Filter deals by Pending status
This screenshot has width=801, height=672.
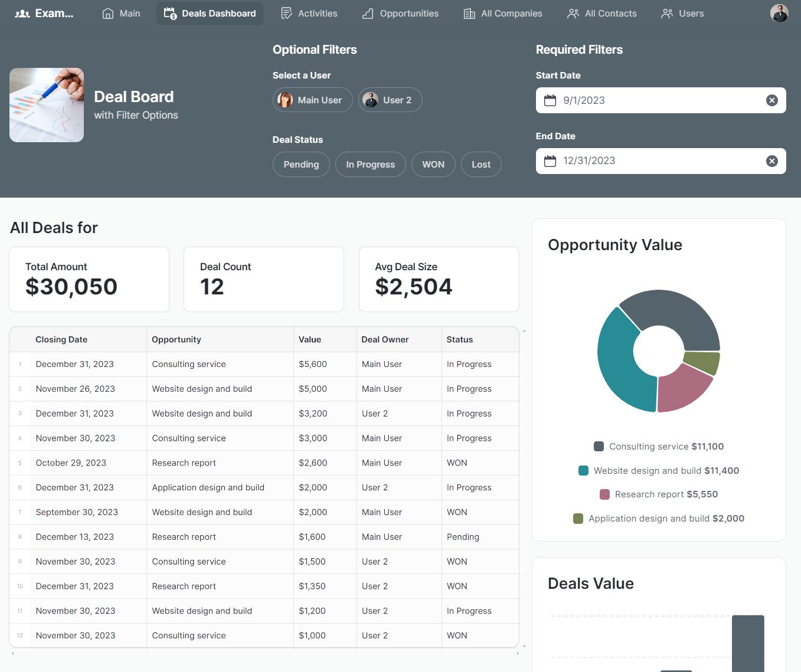[x=301, y=165]
